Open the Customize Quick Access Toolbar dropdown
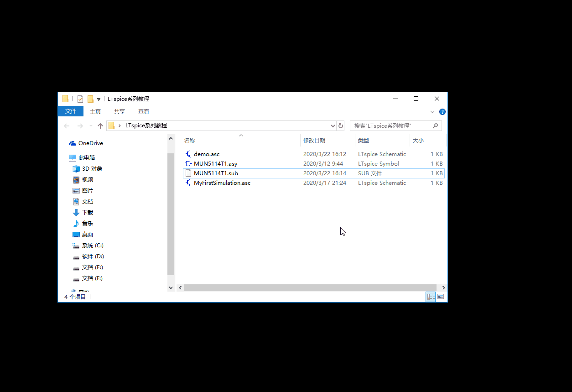This screenshot has width=572, height=392. pos(99,99)
